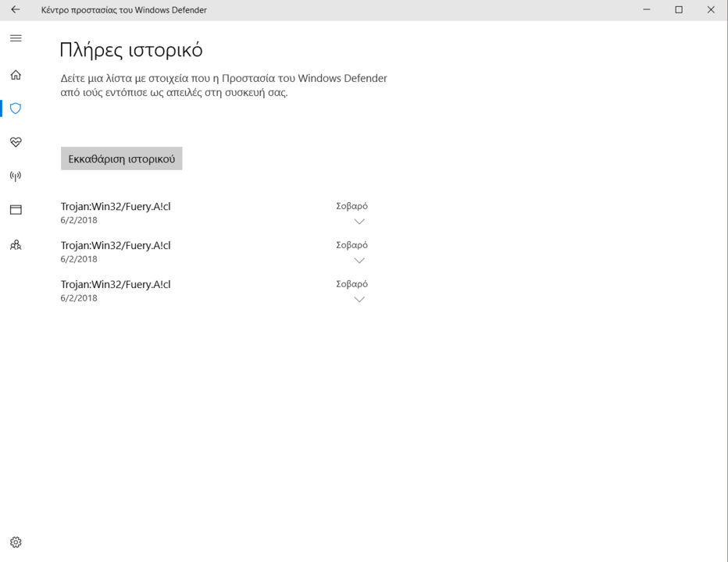
Task: Expand details of the first Trojan:Win32/Fuery.A!cl entry
Action: [x=359, y=222]
